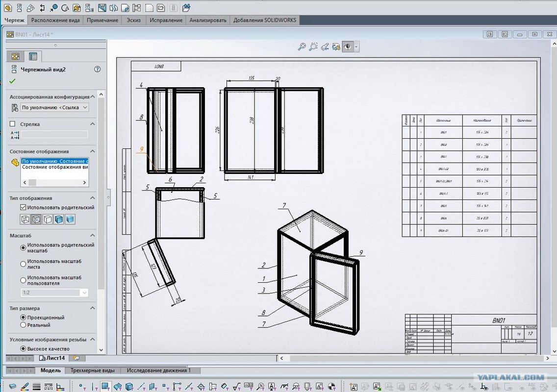The width and height of the screenshot is (557, 392).
Task: Click the Section View arrows icon
Action: click(x=42, y=7)
